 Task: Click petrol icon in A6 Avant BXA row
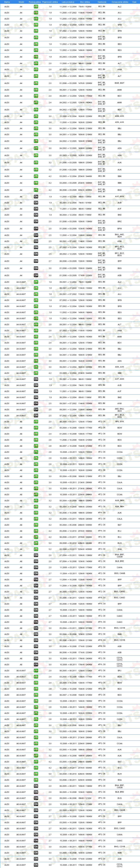(36, 780)
